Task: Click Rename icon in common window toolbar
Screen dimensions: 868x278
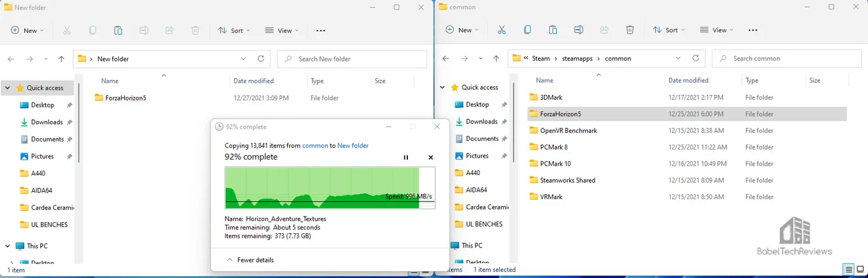Action: point(578,30)
